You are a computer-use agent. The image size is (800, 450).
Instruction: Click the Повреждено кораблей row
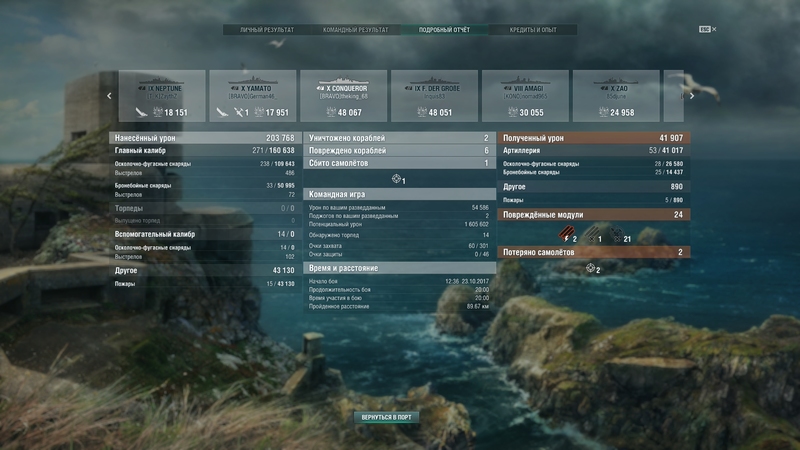tap(399, 151)
